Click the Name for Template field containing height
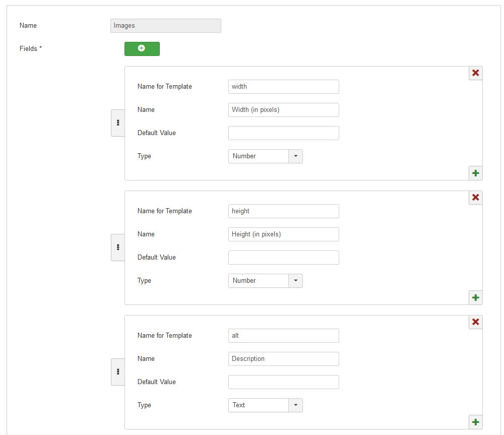 click(283, 211)
